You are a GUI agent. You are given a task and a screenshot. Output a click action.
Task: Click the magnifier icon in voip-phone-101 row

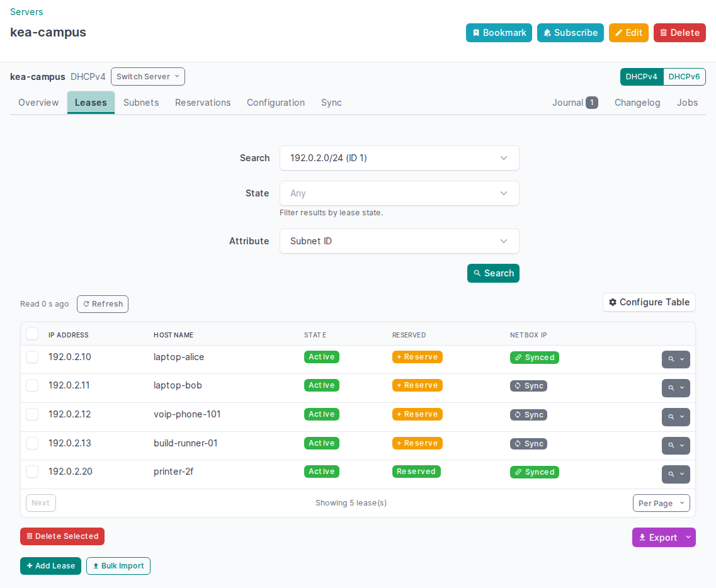(x=671, y=417)
